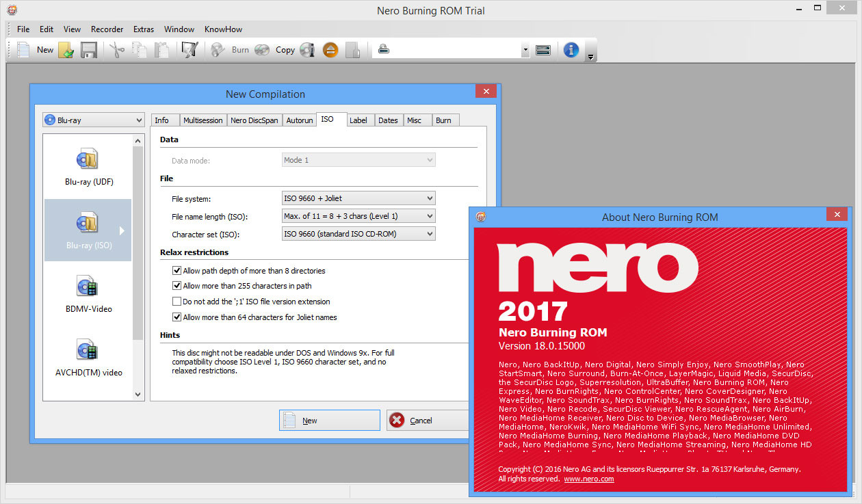Image resolution: width=862 pixels, height=504 pixels.
Task: Select the AVCHD(TM) video compilation type
Action: tap(89, 358)
